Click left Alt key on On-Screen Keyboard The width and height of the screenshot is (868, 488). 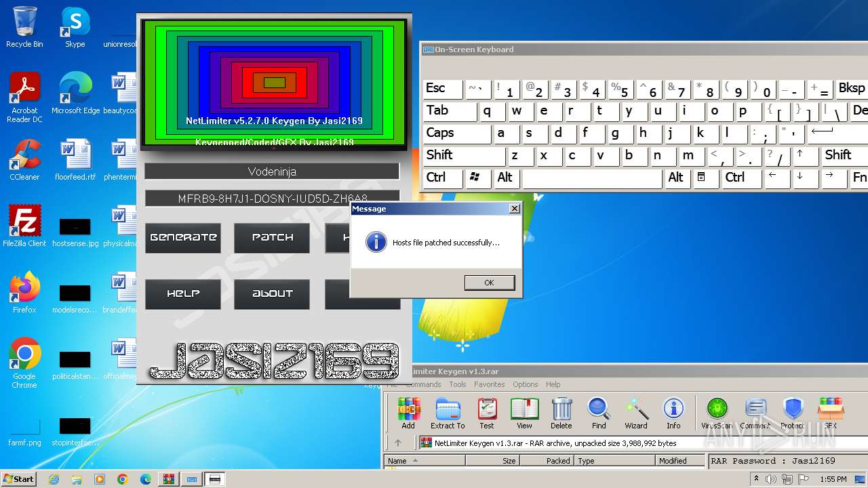[506, 178]
